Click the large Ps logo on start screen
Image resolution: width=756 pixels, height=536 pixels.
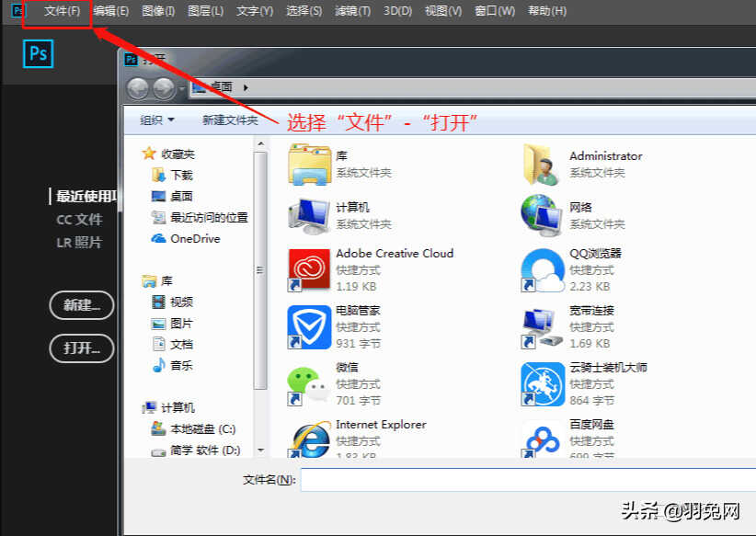pos(38,53)
